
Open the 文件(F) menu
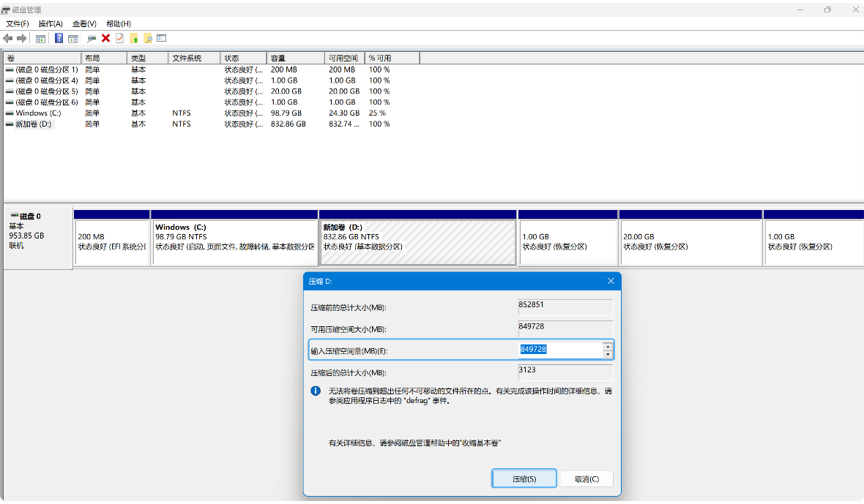tap(18, 24)
